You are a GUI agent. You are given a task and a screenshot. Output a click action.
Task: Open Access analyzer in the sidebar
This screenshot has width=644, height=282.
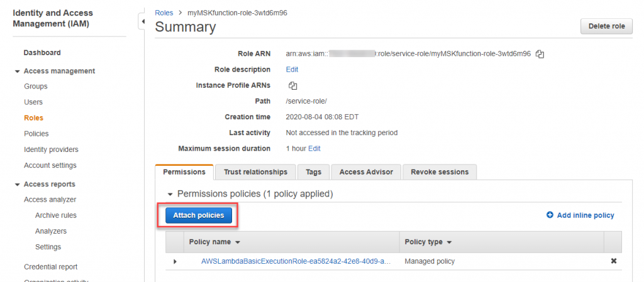(x=50, y=200)
